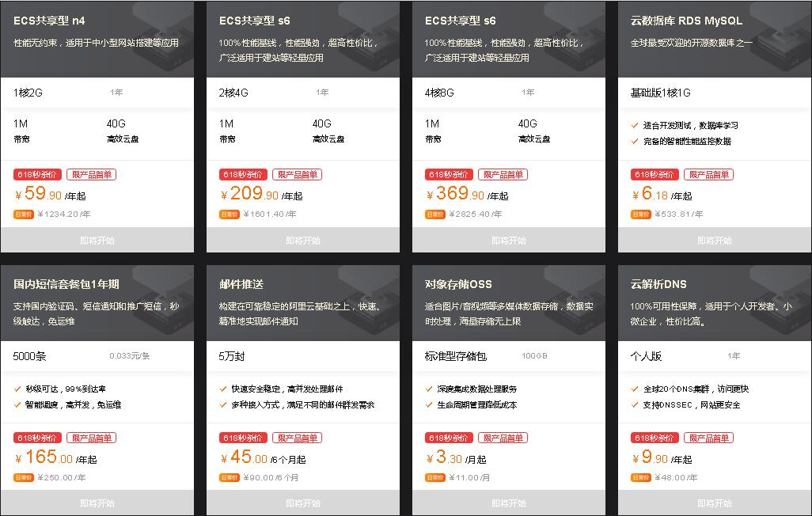Click the 100GB label on OSS card
Viewport: 812px width, 516px height.
[x=534, y=356]
